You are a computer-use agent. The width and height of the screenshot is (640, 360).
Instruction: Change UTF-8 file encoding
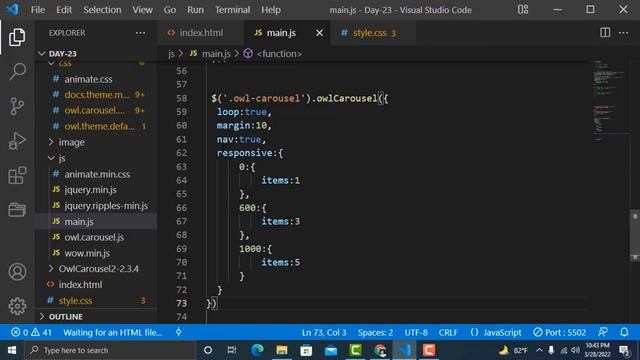coord(416,332)
